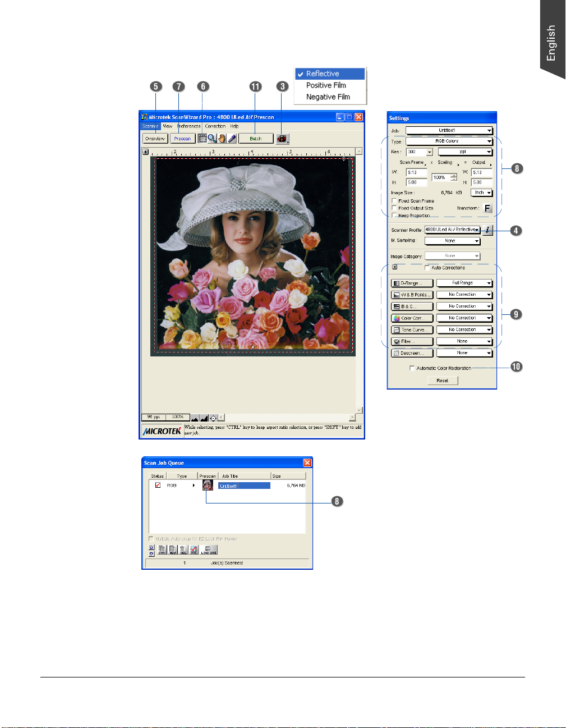
Task: Open the M. Sampling dropdown
Action: (452, 241)
